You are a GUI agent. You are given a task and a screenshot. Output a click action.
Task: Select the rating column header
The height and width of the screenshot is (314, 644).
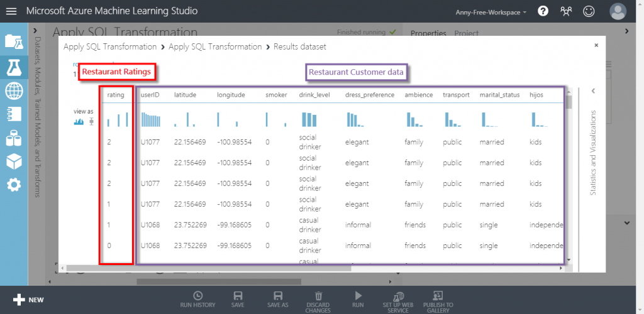click(x=116, y=95)
